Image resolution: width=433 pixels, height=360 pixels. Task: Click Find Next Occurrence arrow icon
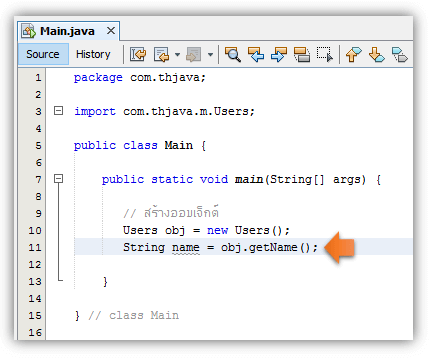279,54
